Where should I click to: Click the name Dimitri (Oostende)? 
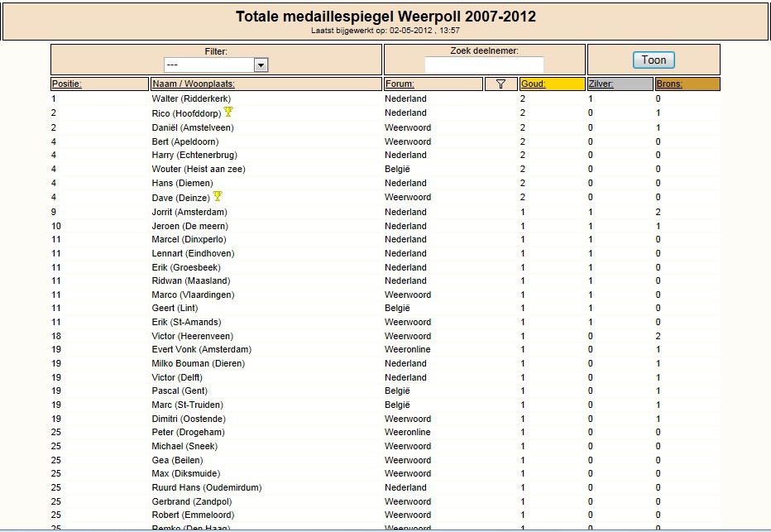(x=189, y=419)
